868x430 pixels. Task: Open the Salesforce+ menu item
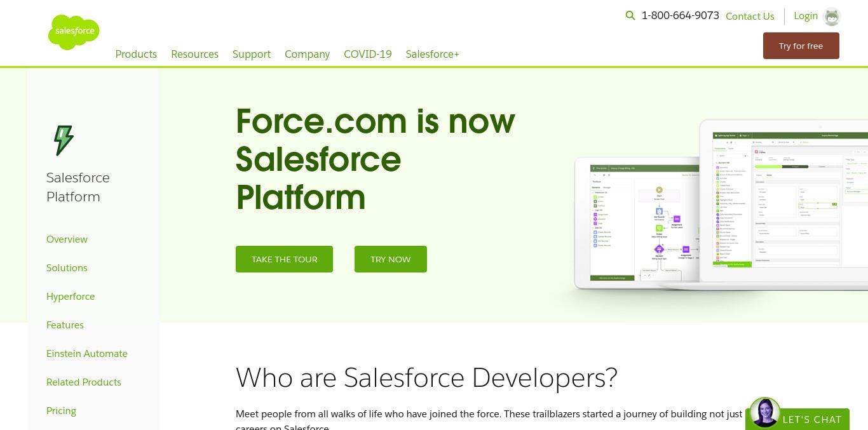(433, 54)
